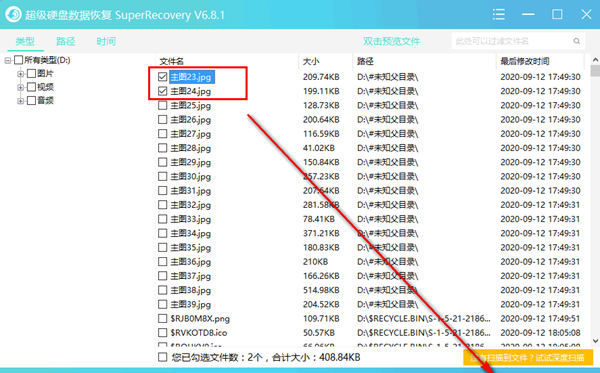Screen dimensions: 600x373
Task: Check the 图片 category checkbox
Action: point(31,73)
